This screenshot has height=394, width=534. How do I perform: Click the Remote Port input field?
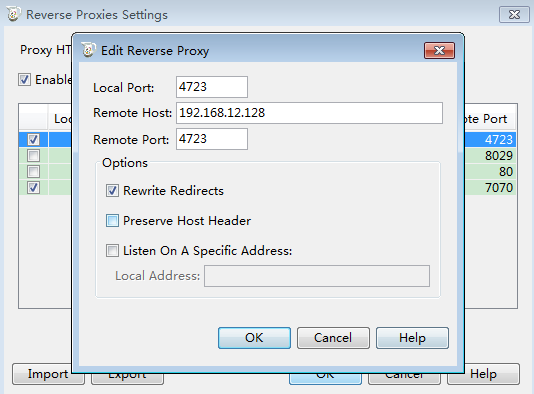click(x=212, y=139)
